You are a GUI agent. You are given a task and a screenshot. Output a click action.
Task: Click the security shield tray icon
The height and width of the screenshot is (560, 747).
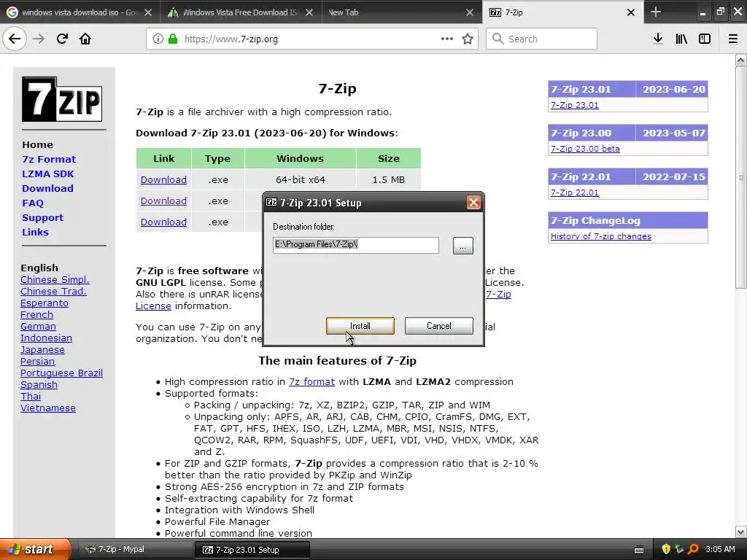point(666,549)
